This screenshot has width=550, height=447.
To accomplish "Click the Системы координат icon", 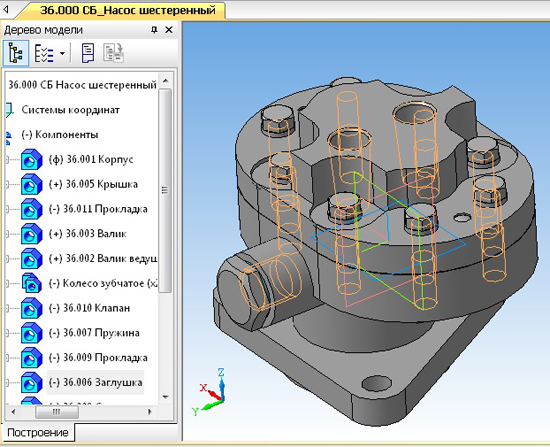I will coord(10,110).
